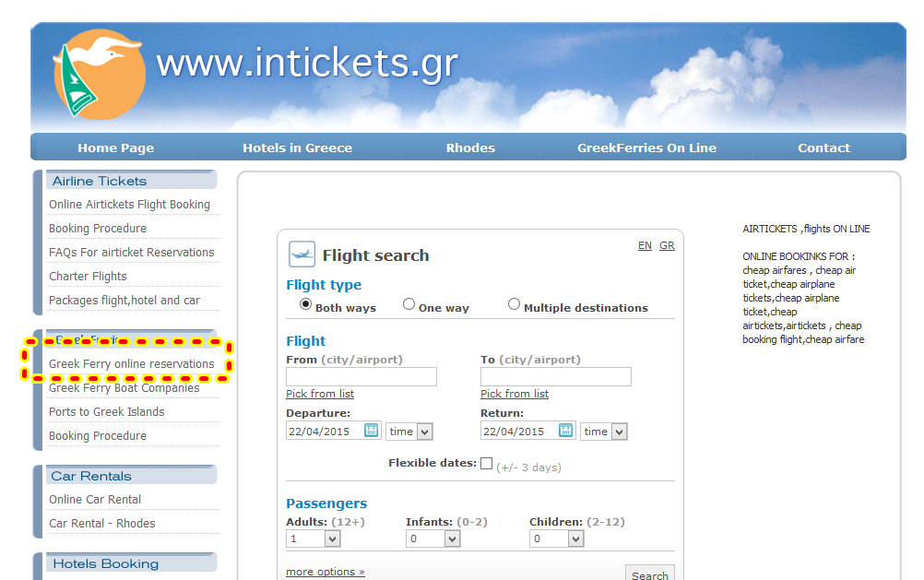Open Ports to Greek Islands link
This screenshot has height=580, width=924.
(107, 412)
